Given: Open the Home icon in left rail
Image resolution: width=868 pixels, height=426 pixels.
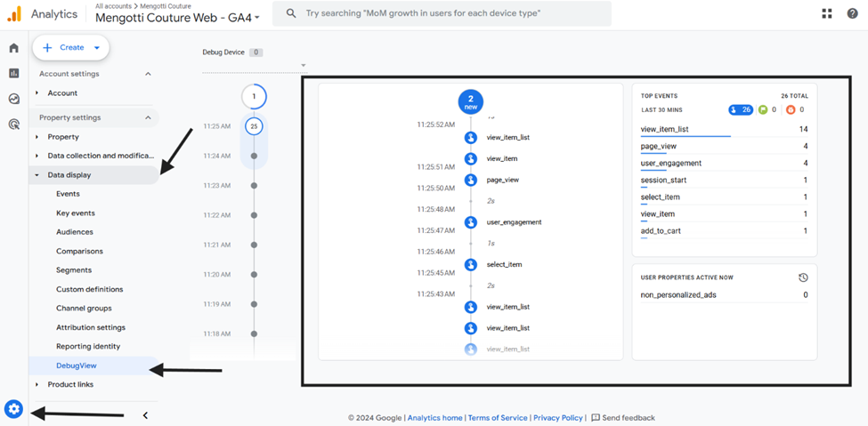Looking at the screenshot, I should (14, 48).
